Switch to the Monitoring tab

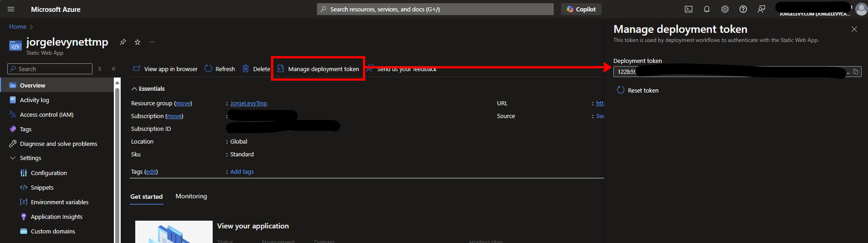coord(191,196)
